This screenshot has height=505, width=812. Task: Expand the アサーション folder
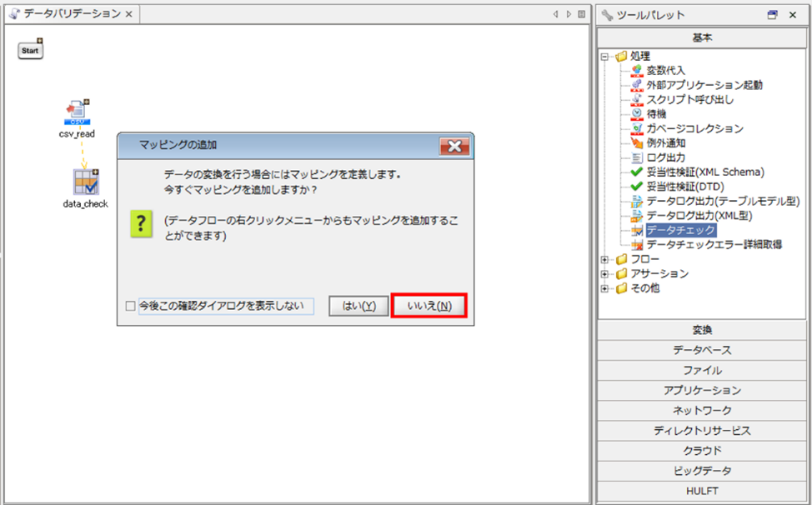(604, 274)
